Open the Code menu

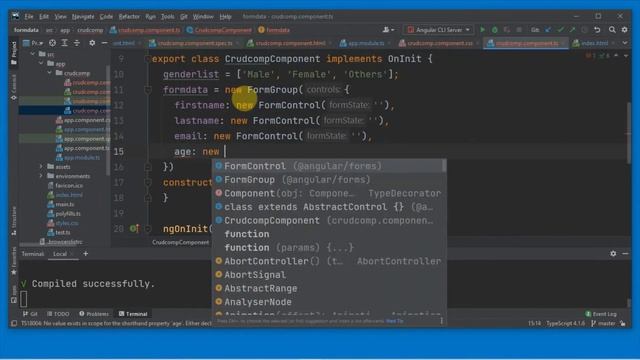coord(106,17)
